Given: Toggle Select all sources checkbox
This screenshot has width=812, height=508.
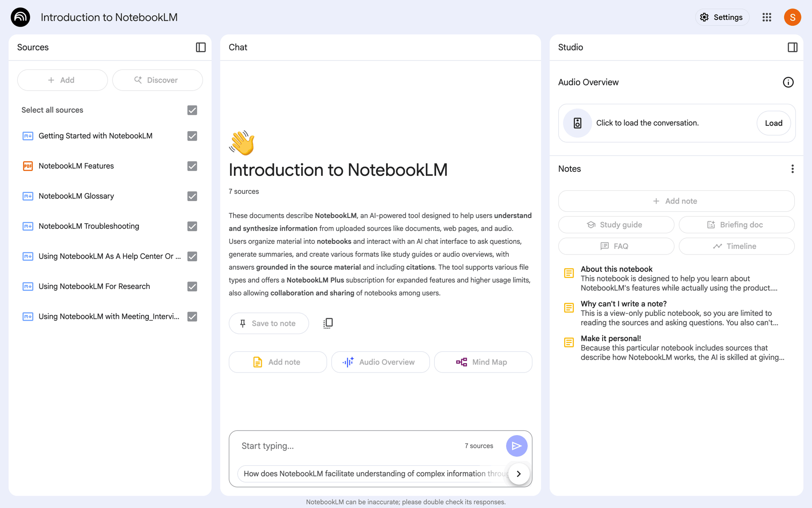Looking at the screenshot, I should point(192,110).
